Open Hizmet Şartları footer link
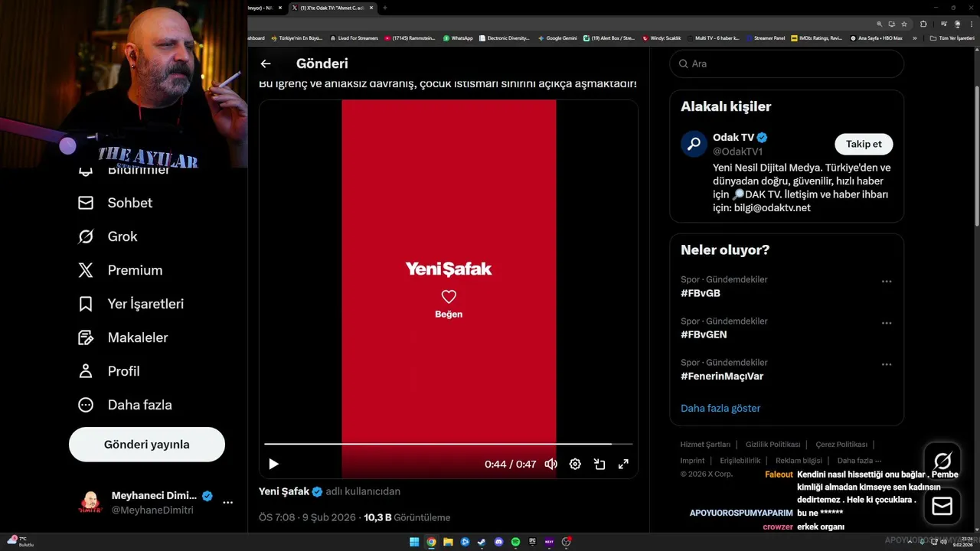 point(705,445)
